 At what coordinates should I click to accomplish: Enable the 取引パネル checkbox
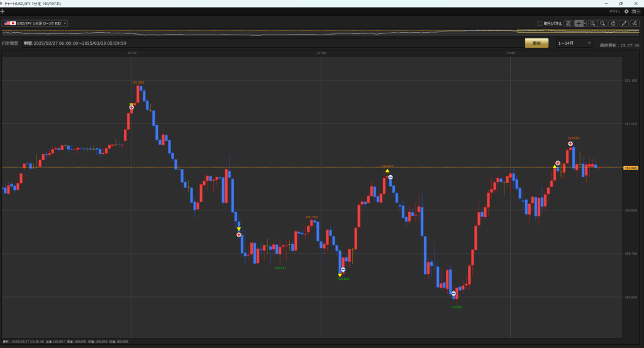[540, 23]
